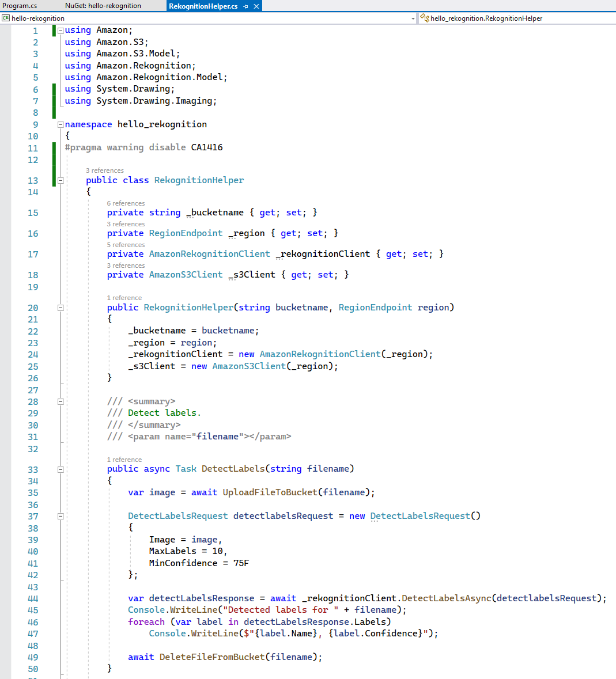Click line number 11 in the margin
Viewport: 616px width, 679px height.
[33, 148]
